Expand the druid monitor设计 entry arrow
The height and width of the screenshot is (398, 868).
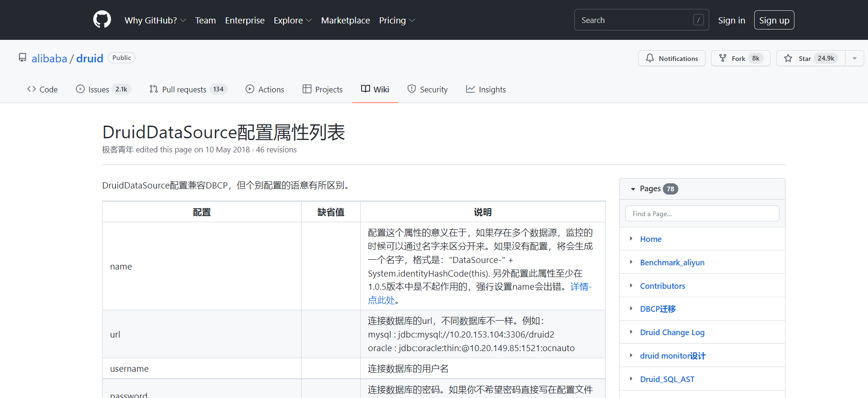631,355
